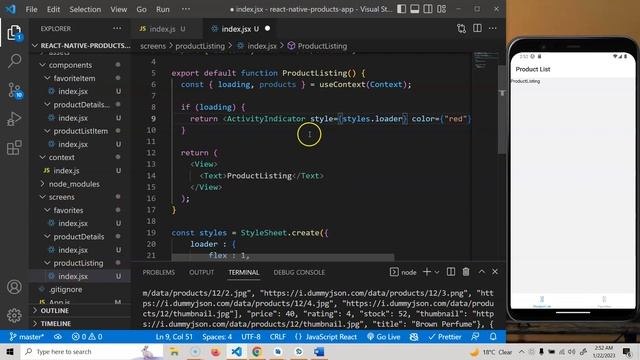The width and height of the screenshot is (640, 360).
Task: Toggle primary side bar layout icon
Action: [x=402, y=9]
